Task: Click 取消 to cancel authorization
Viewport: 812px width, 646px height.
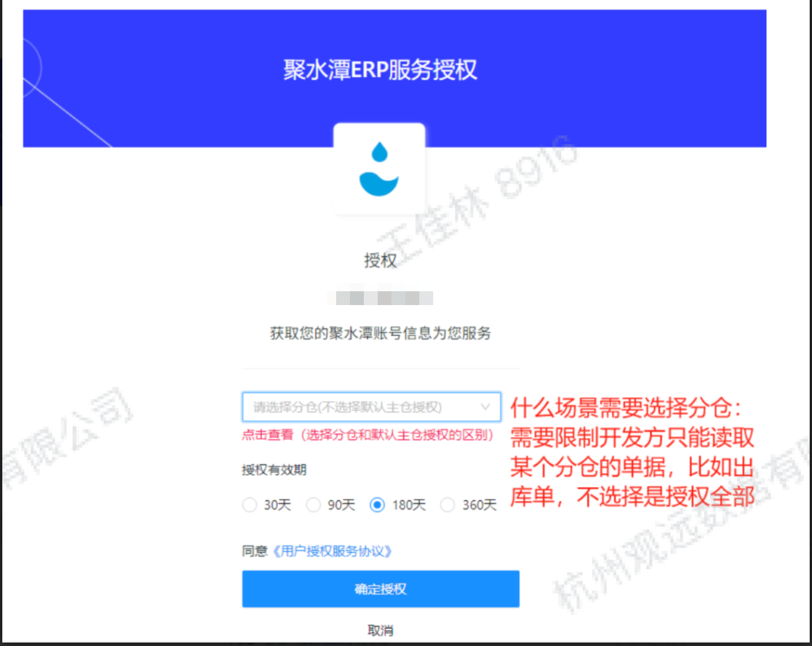Action: click(380, 630)
